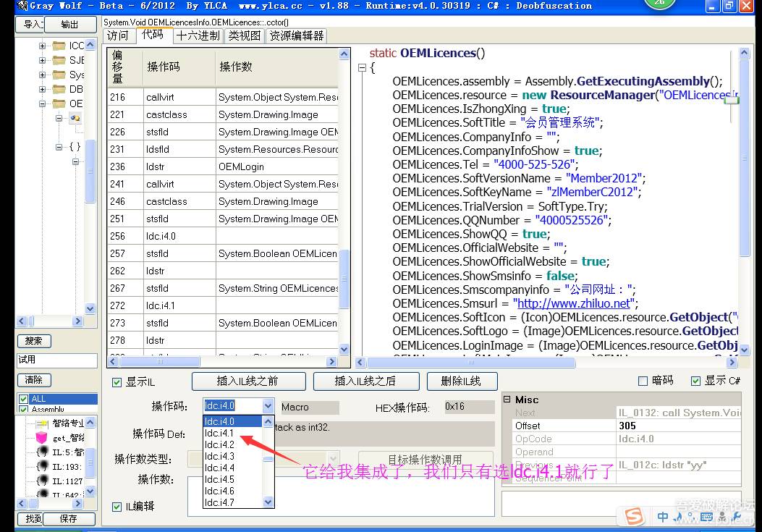Open the soft keyboard icon in language bar
Image resolution: width=762 pixels, height=532 pixels.
pyautogui.click(x=706, y=517)
